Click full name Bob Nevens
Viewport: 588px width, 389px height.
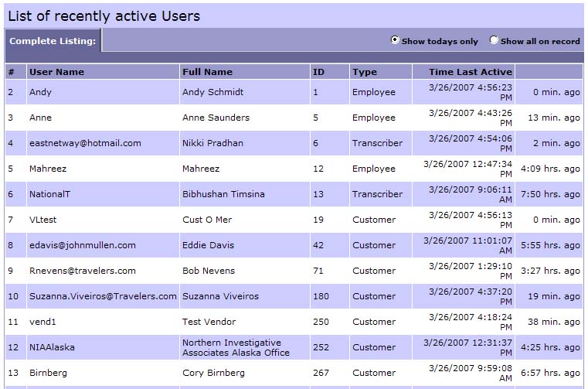(209, 271)
